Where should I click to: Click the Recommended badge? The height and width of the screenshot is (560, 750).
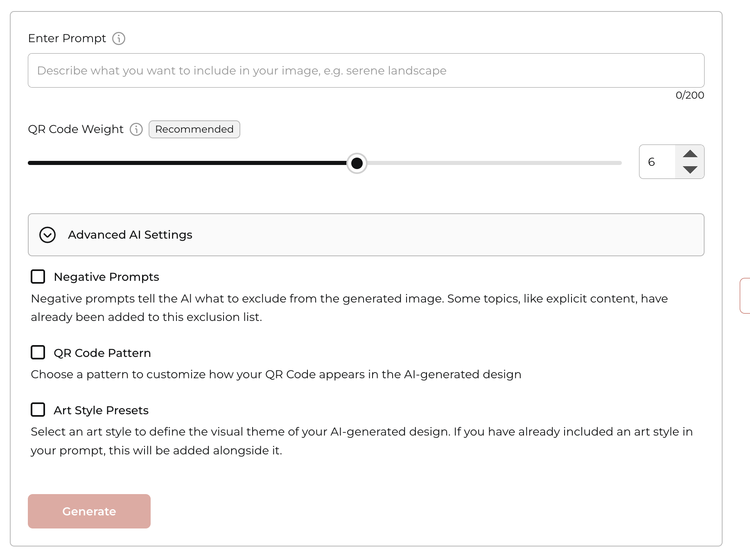tap(194, 129)
